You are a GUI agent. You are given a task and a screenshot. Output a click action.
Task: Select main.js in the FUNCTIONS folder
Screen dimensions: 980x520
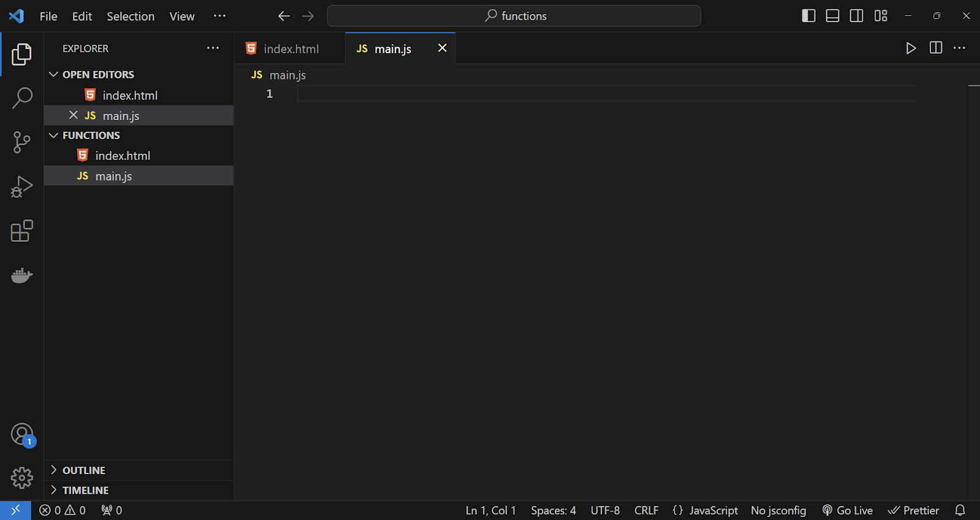[138, 176]
